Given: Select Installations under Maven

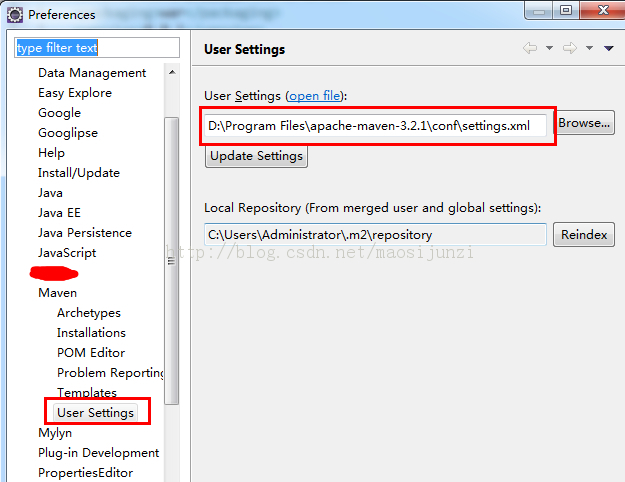Looking at the screenshot, I should tap(91, 333).
